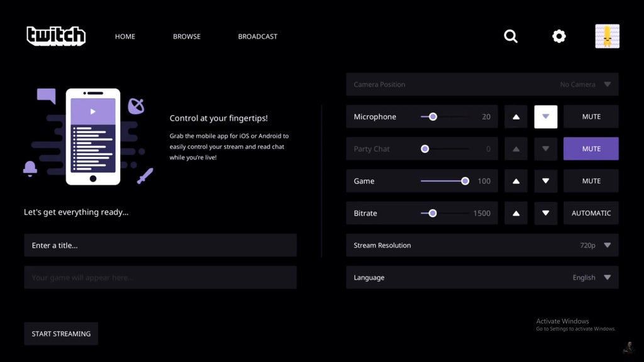This screenshot has width=644, height=362.
Task: Open the user profile avatar
Action: click(x=607, y=36)
